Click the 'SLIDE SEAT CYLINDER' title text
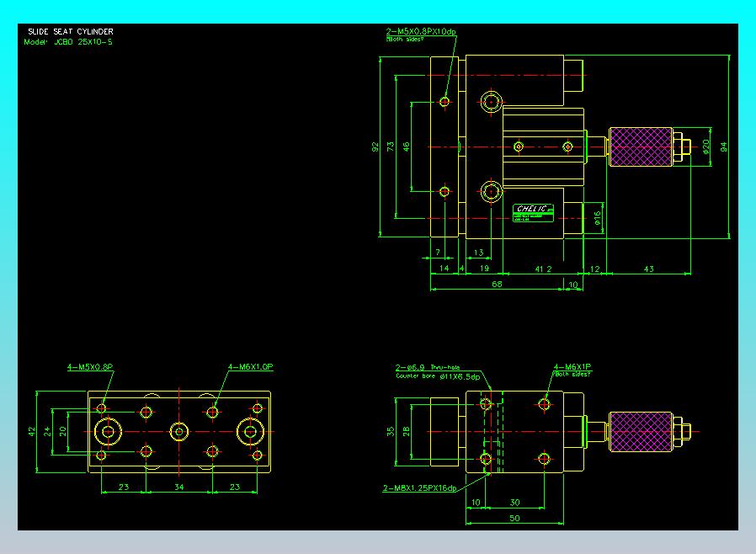Screen dimensions: 756x554 point(71,31)
